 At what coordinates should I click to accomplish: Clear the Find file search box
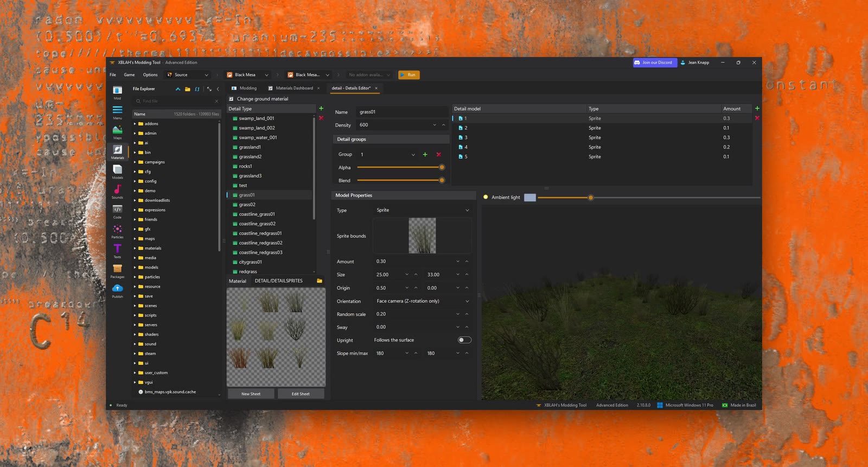(x=216, y=101)
